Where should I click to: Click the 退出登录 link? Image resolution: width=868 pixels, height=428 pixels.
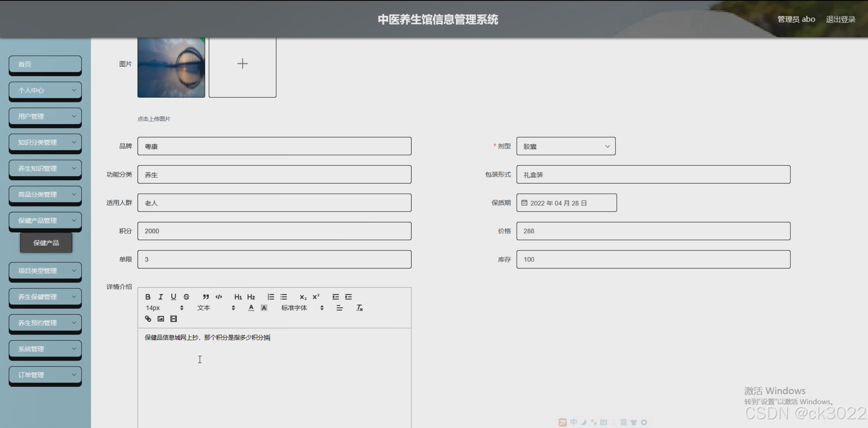coord(840,19)
